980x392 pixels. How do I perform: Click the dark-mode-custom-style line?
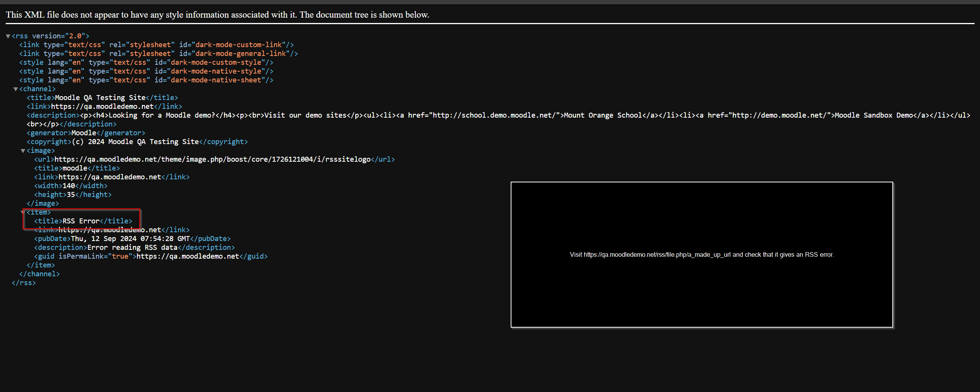tap(146, 62)
